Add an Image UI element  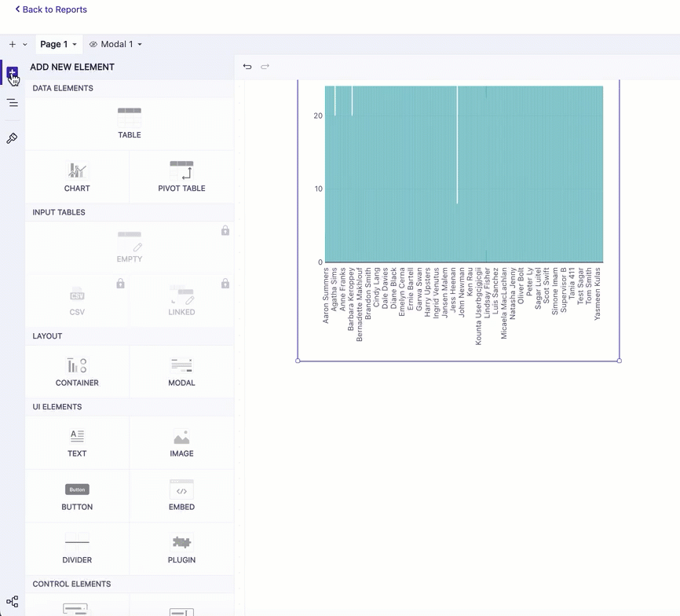(x=181, y=442)
